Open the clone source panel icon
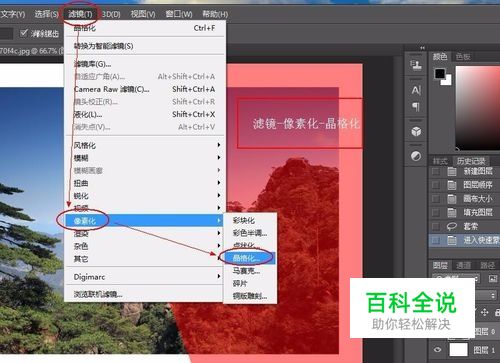 pyautogui.click(x=416, y=65)
